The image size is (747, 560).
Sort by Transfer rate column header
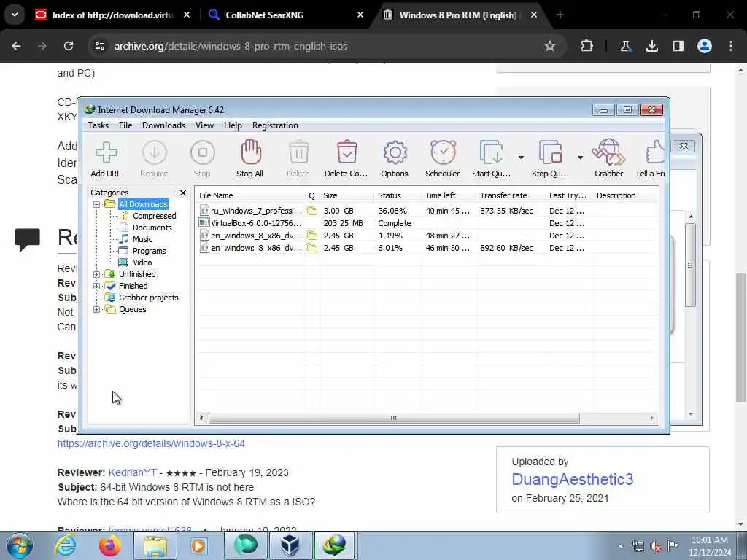point(511,195)
